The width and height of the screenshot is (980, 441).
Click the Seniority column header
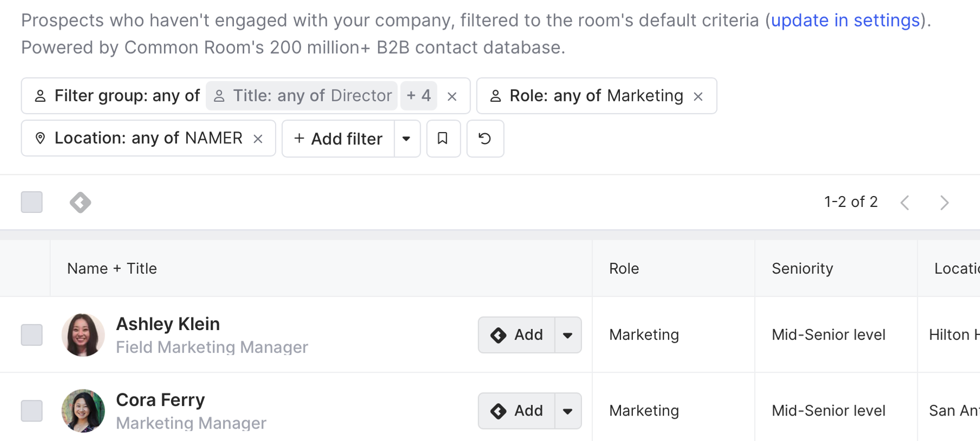click(x=802, y=269)
